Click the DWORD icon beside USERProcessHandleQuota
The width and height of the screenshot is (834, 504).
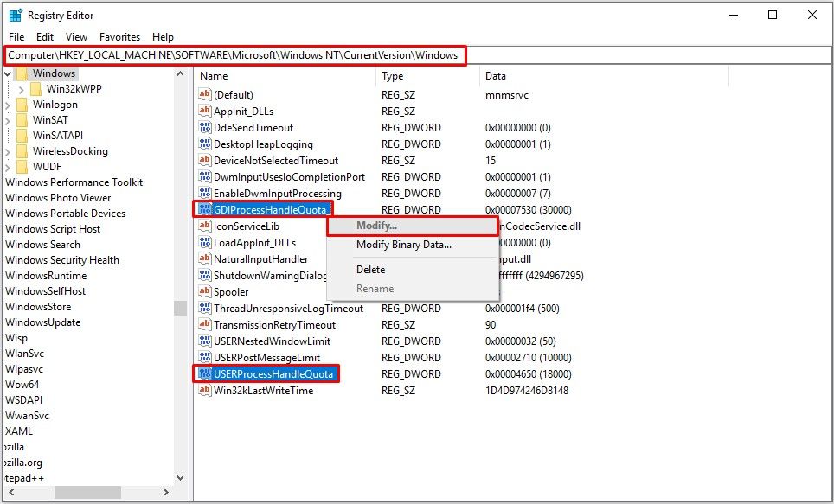tap(205, 374)
